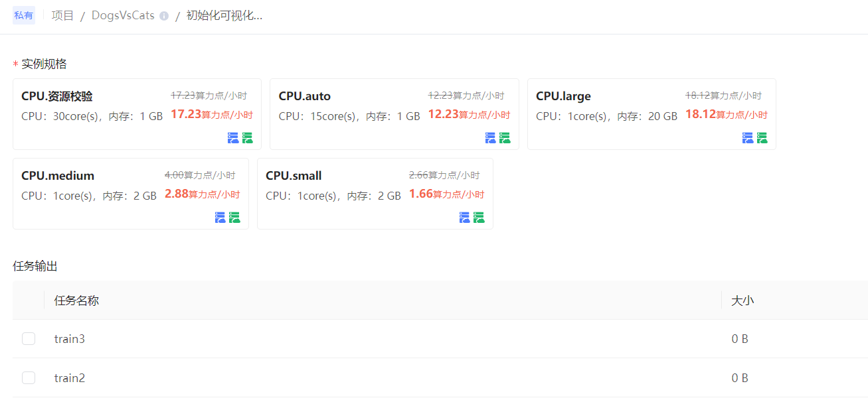
Task: Click blue server icon on CPU.medium card
Action: click(x=220, y=218)
